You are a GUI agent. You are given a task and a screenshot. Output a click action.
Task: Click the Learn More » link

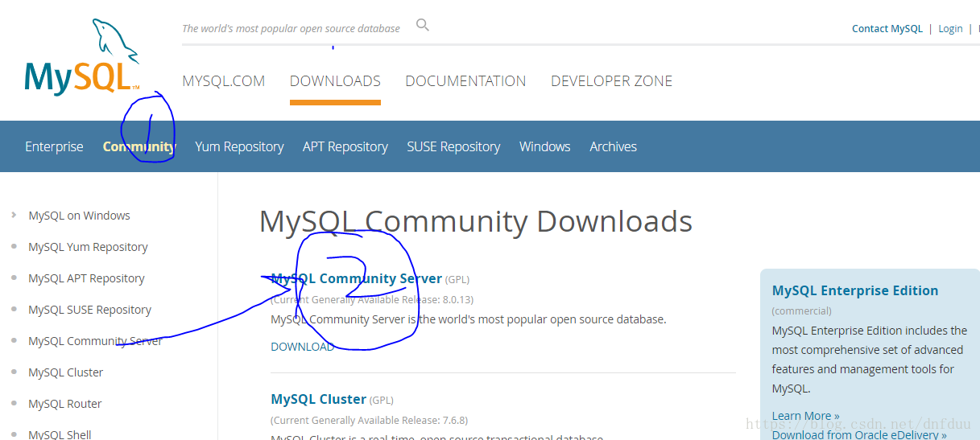click(x=805, y=416)
